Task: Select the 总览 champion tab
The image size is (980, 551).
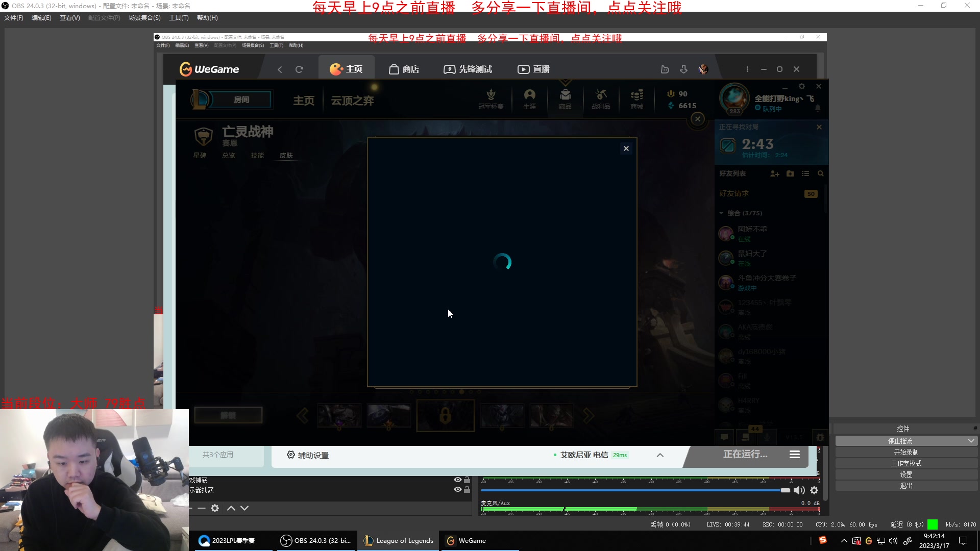Action: click(229, 156)
